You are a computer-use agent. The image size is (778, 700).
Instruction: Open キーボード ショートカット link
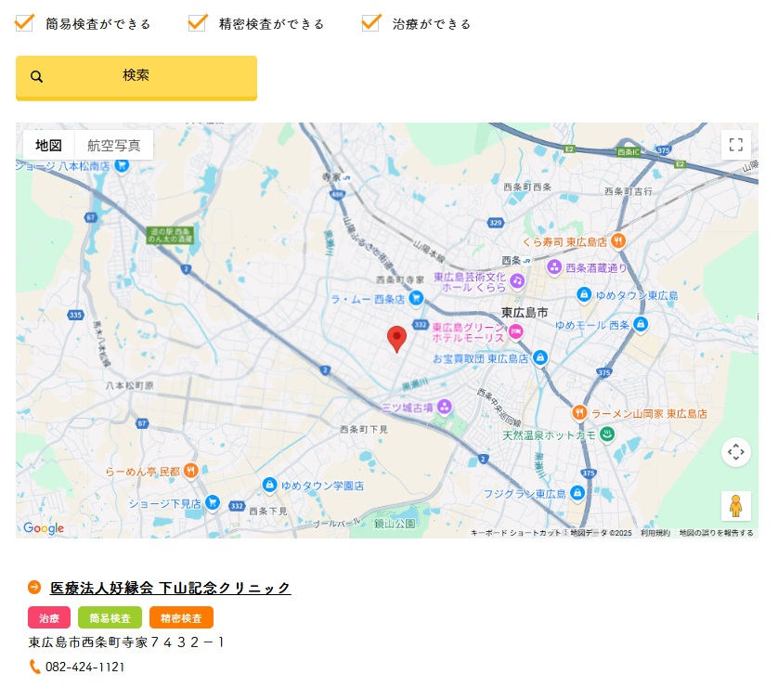515,533
